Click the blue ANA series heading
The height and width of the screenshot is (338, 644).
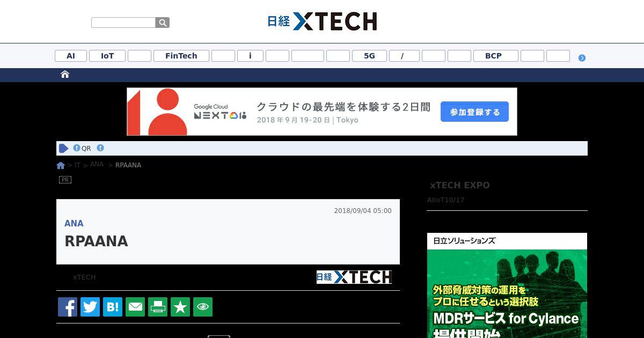74,223
